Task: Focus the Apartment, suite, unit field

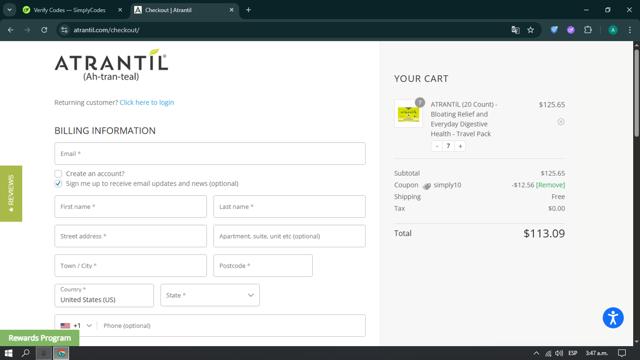Action: point(289,236)
